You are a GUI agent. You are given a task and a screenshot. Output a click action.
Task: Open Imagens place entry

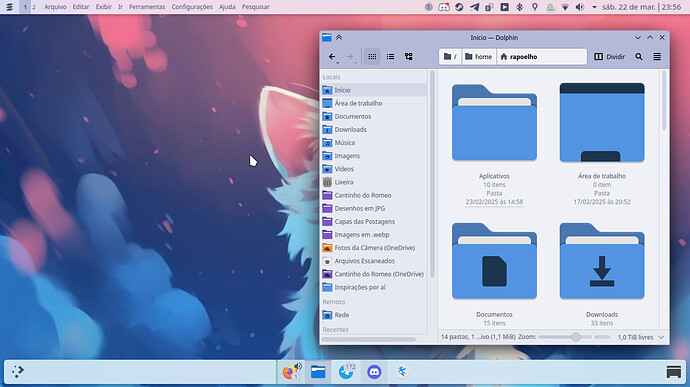(374, 156)
